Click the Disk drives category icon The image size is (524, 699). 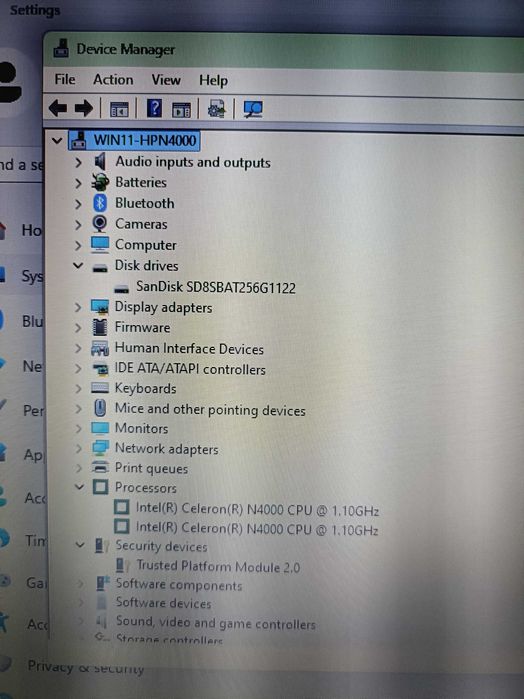click(x=100, y=267)
